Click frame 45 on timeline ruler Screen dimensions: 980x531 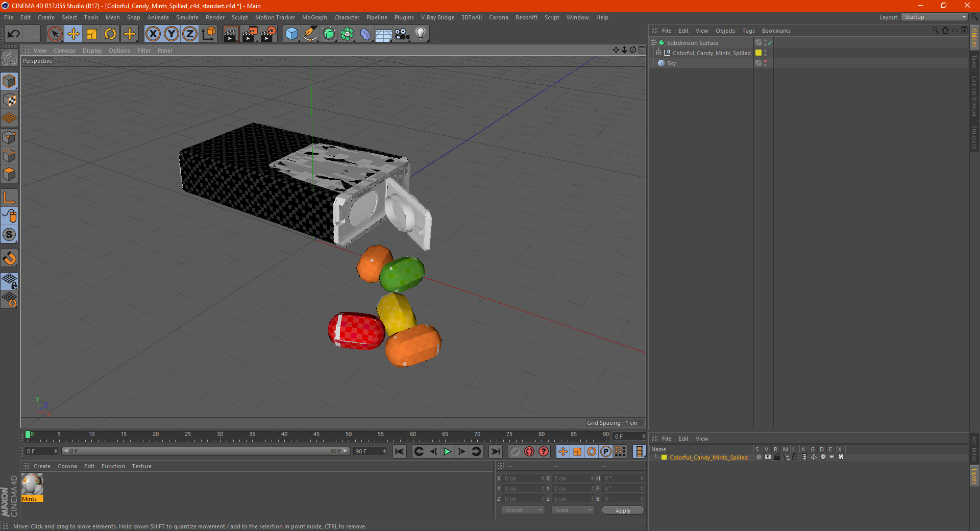coord(316,435)
